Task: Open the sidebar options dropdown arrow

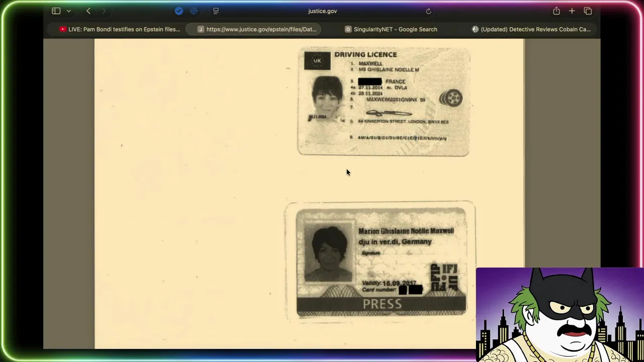Action: [x=68, y=11]
